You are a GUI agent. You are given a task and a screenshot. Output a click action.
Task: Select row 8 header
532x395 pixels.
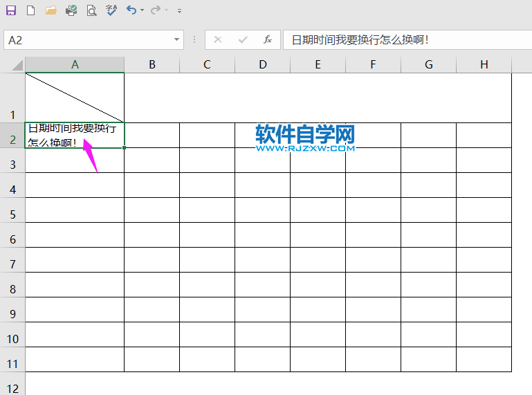[12, 285]
